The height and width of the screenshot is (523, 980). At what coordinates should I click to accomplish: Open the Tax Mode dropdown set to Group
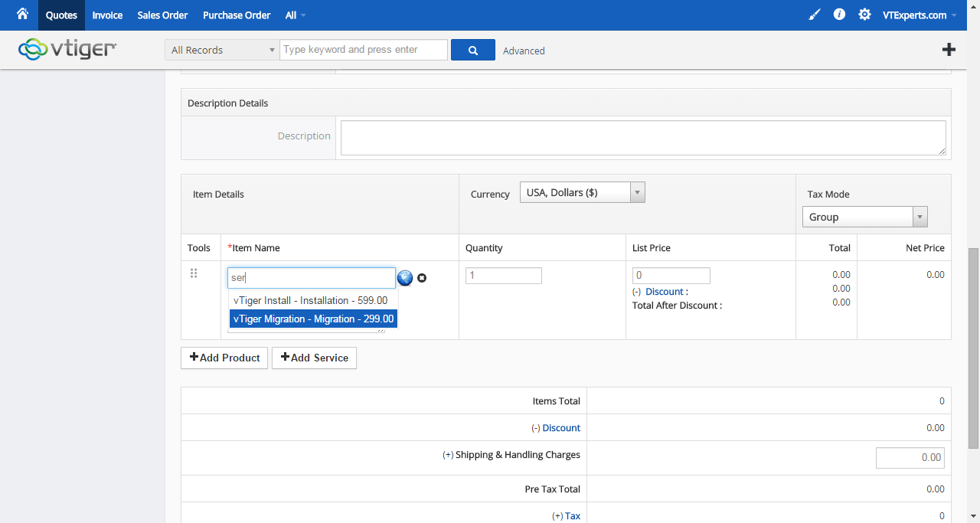[x=865, y=217]
